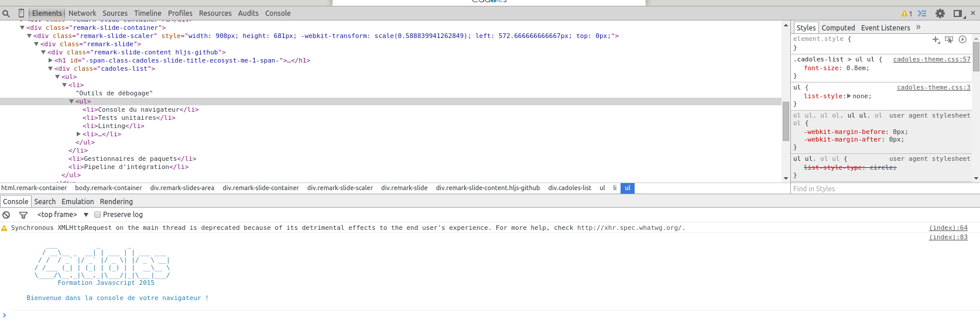980x334 pixels.
Task: Open the Console panel tab in toolbar
Action: [x=277, y=13]
